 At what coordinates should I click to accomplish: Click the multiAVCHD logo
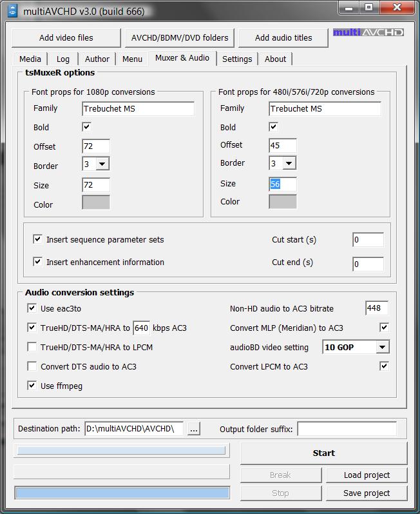[368, 32]
